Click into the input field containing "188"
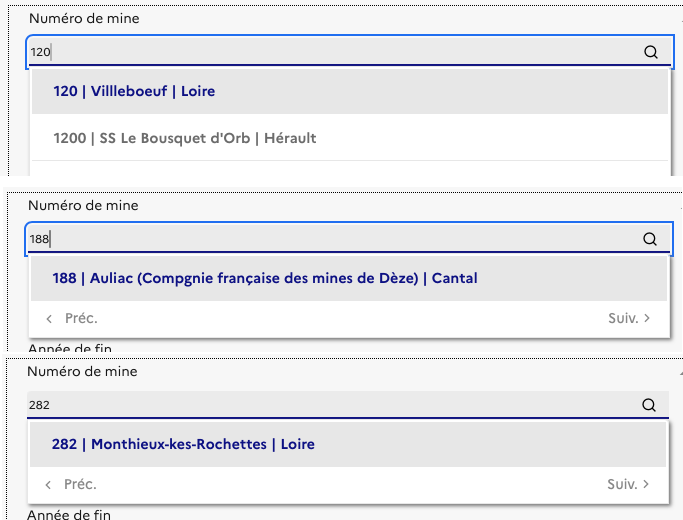 (330, 239)
